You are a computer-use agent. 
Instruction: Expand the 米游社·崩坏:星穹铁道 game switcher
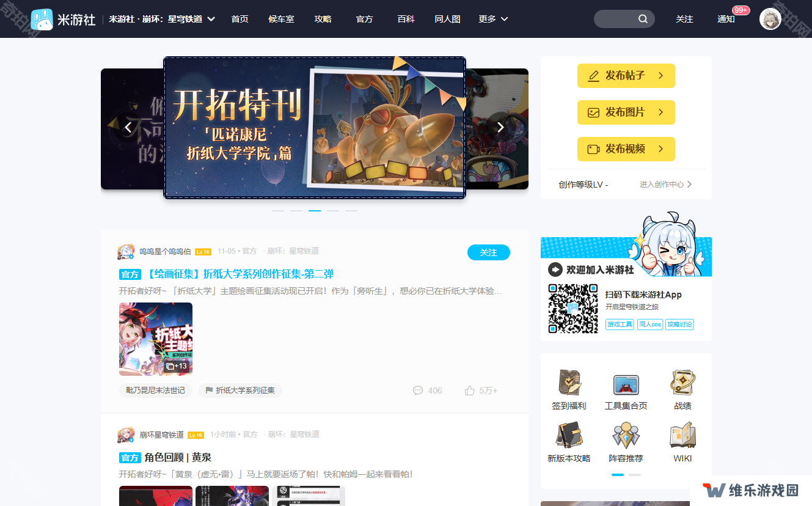211,19
